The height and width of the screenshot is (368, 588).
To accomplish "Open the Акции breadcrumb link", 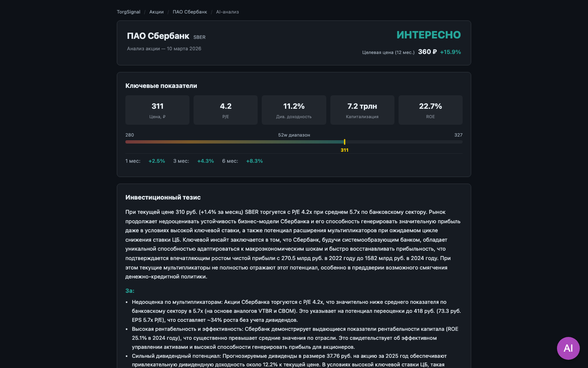I will (156, 12).
